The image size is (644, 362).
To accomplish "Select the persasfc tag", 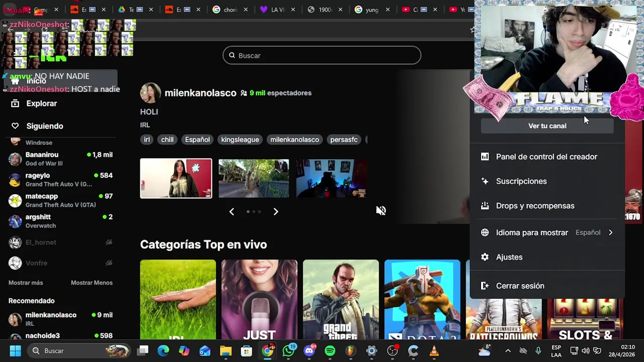I will coord(344,140).
